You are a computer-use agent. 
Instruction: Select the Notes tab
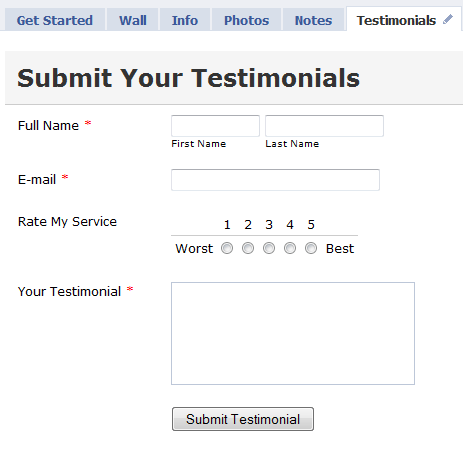(x=313, y=20)
